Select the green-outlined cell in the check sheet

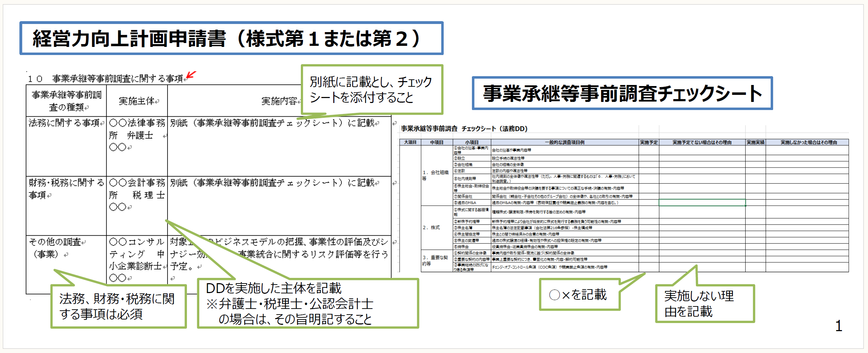702,203
